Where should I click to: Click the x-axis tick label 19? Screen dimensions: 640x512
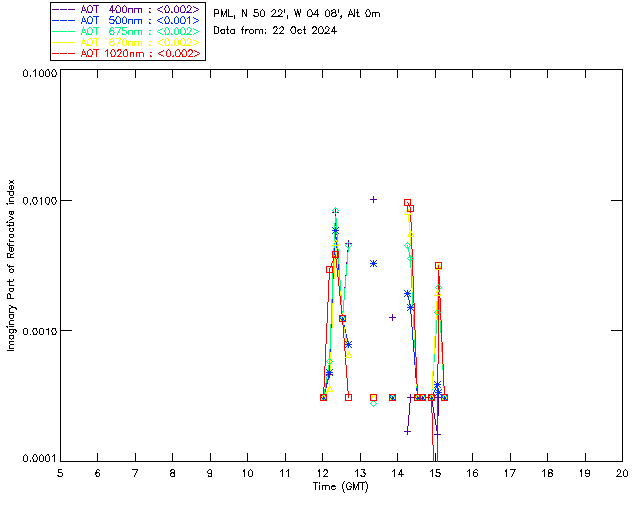click(585, 473)
